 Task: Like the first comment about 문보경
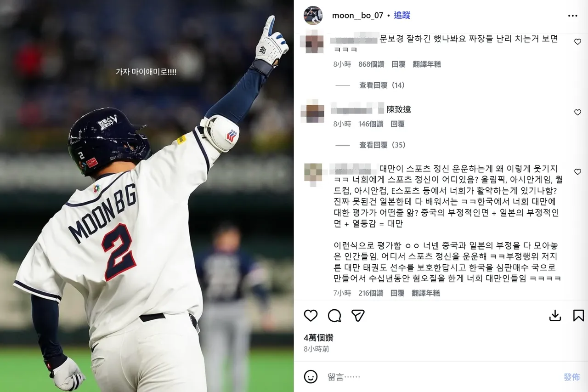point(577,41)
